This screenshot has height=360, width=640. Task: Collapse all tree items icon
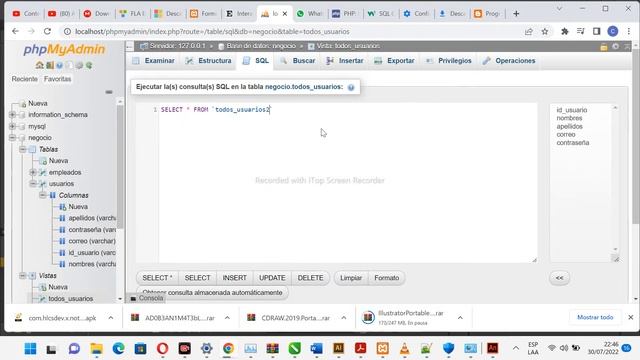coord(109,92)
